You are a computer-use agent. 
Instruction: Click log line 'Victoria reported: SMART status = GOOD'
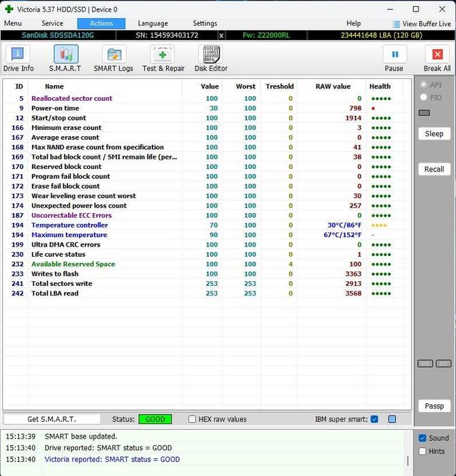point(112,459)
